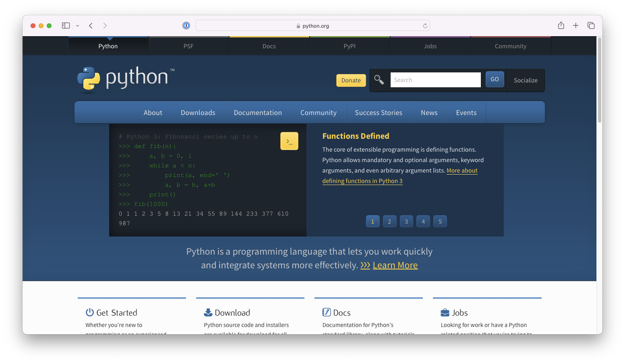Open the Downloads navigation menu
Viewport: 625px width, 364px height.
coord(198,113)
